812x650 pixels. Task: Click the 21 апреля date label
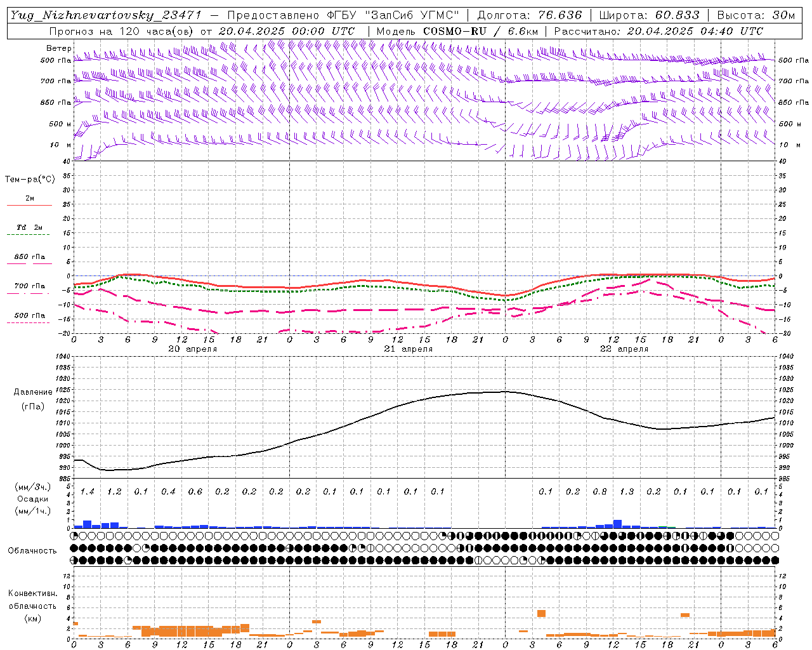[409, 349]
